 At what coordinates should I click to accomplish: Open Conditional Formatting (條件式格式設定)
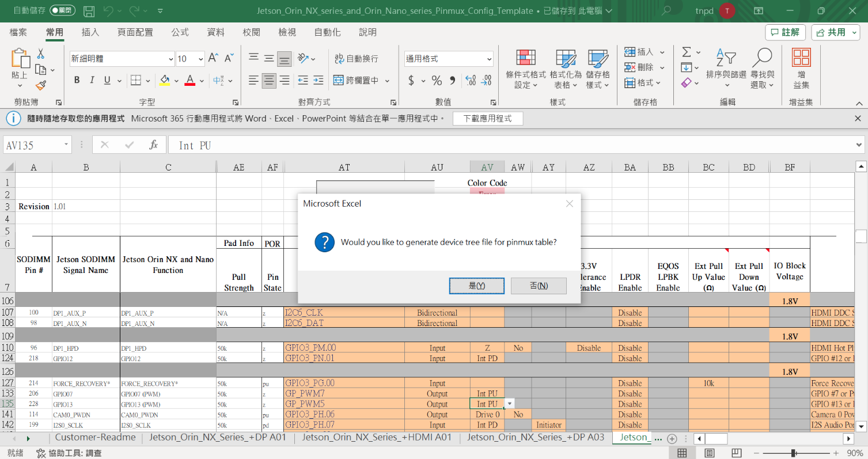(x=526, y=69)
